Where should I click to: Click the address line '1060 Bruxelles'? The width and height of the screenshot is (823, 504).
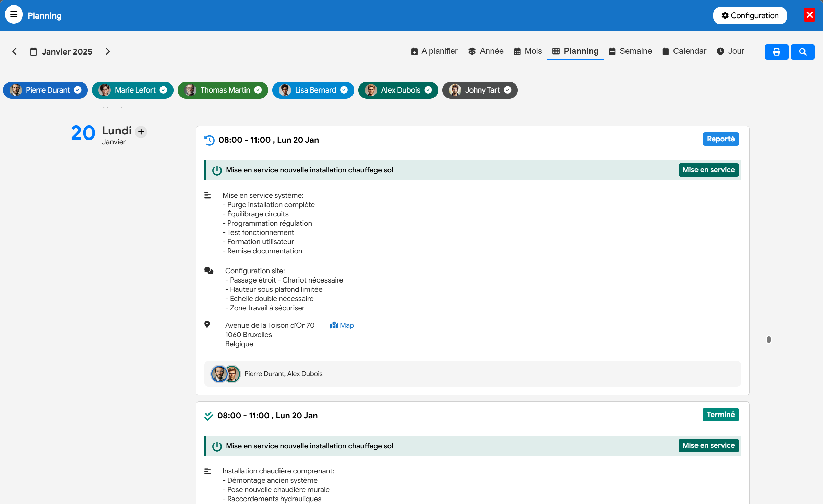tap(249, 335)
